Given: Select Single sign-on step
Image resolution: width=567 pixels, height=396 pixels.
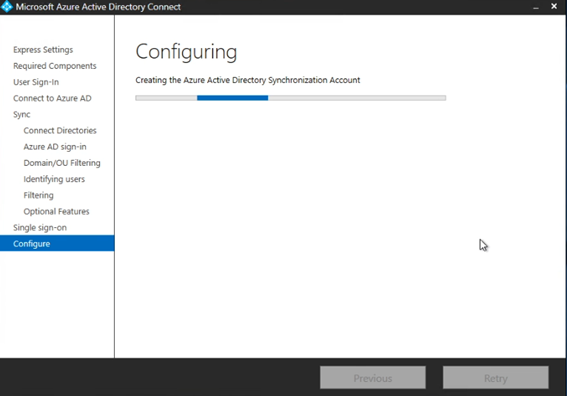Looking at the screenshot, I should coord(40,228).
